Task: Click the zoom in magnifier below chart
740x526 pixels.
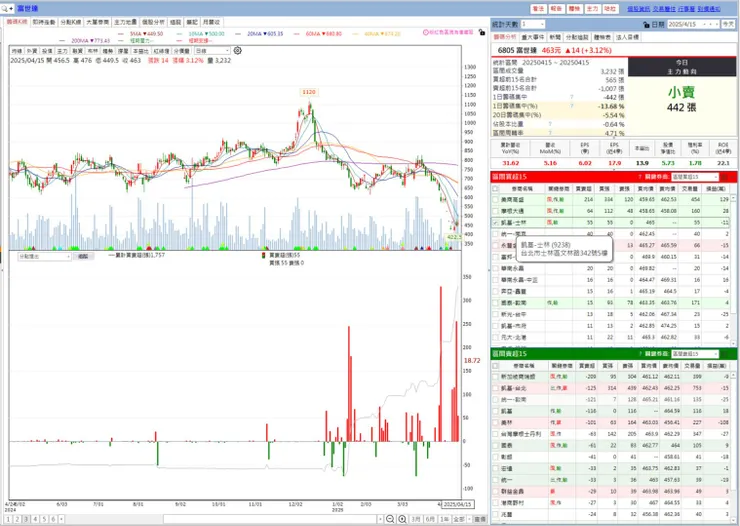Action: [x=402, y=519]
